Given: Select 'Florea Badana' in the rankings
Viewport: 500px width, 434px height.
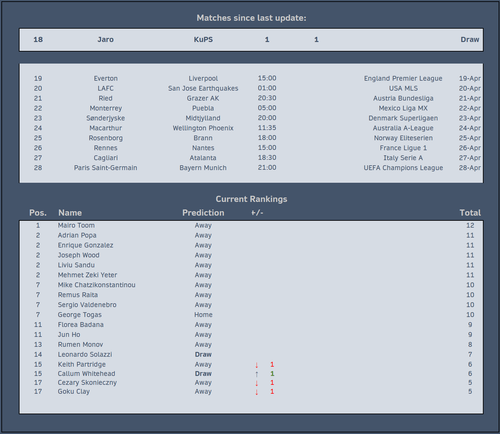Looking at the screenshot, I should (81, 325).
